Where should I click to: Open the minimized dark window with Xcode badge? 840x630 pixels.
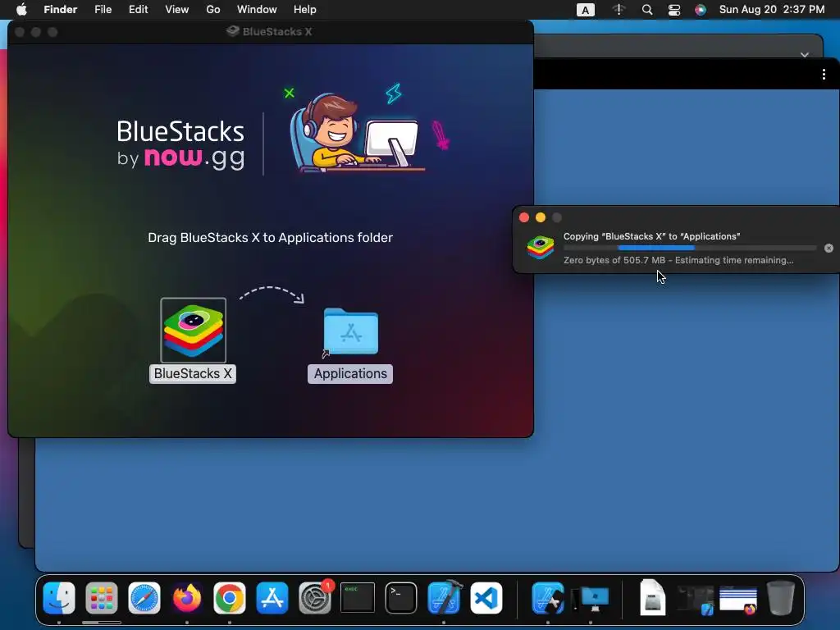click(696, 600)
